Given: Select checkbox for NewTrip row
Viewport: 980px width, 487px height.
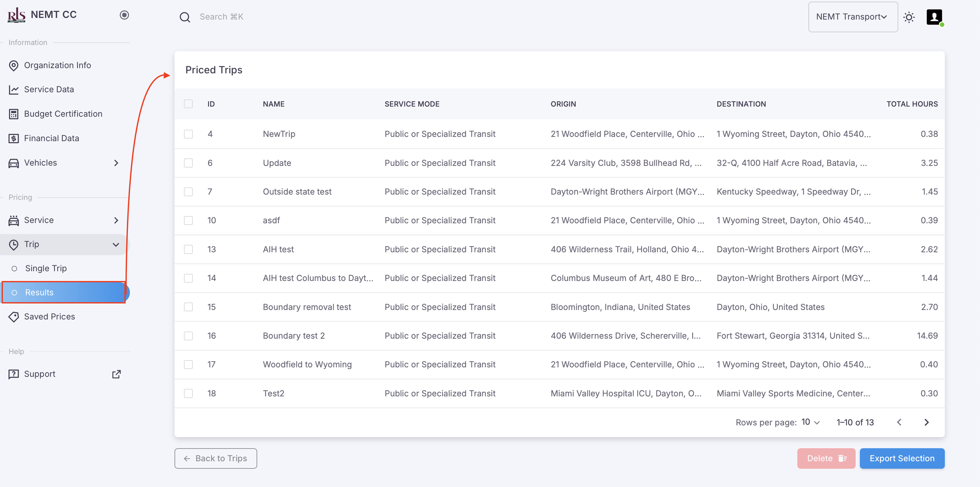Looking at the screenshot, I should [188, 134].
